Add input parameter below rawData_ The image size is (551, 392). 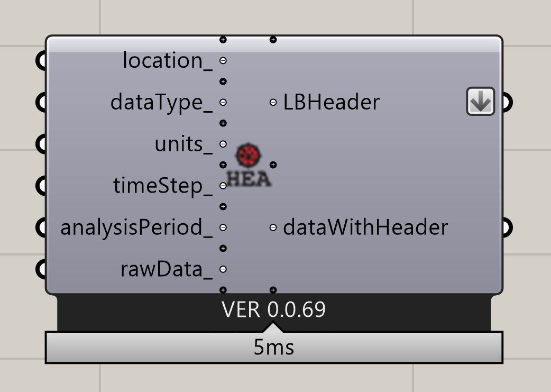[x=223, y=290]
